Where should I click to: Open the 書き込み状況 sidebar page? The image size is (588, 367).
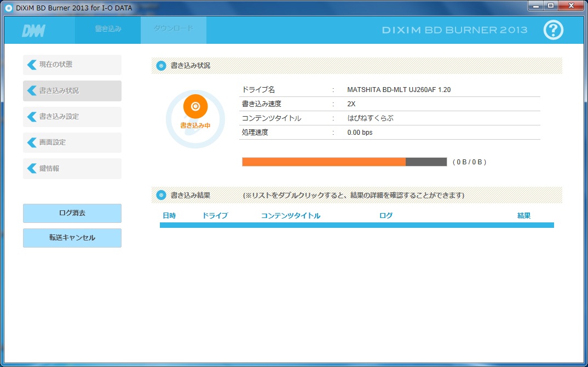72,91
